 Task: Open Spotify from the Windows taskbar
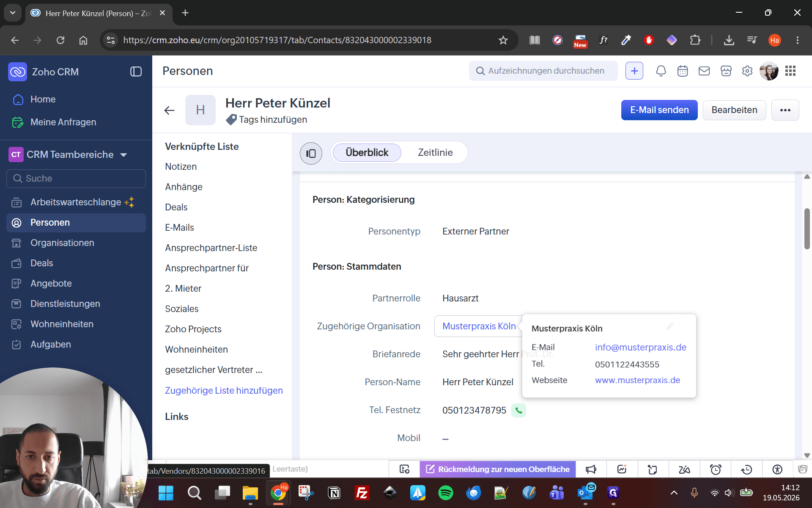[x=446, y=493]
